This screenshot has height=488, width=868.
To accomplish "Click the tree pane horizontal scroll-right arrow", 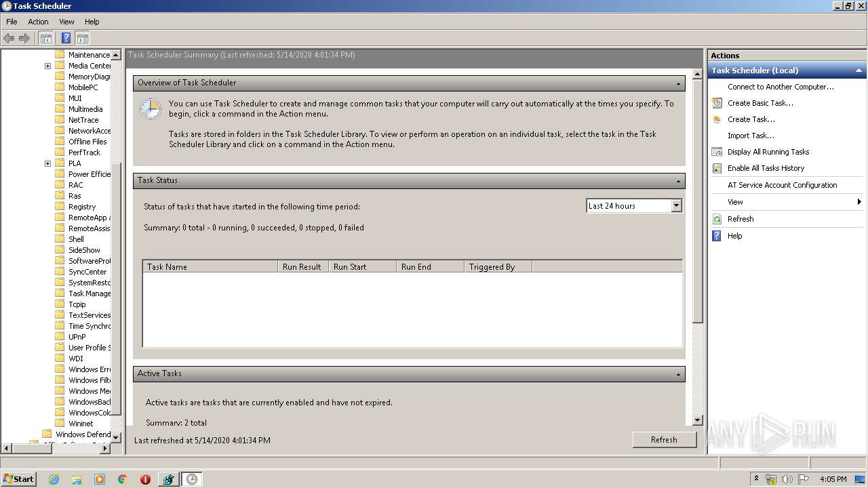I will coord(105,448).
